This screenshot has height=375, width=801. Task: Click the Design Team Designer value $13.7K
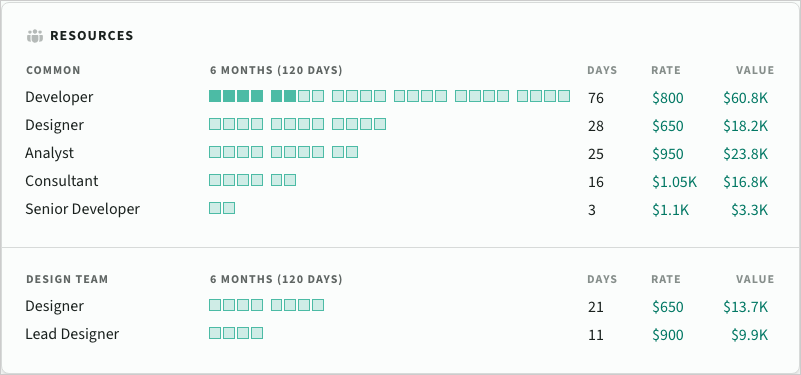pos(745,307)
